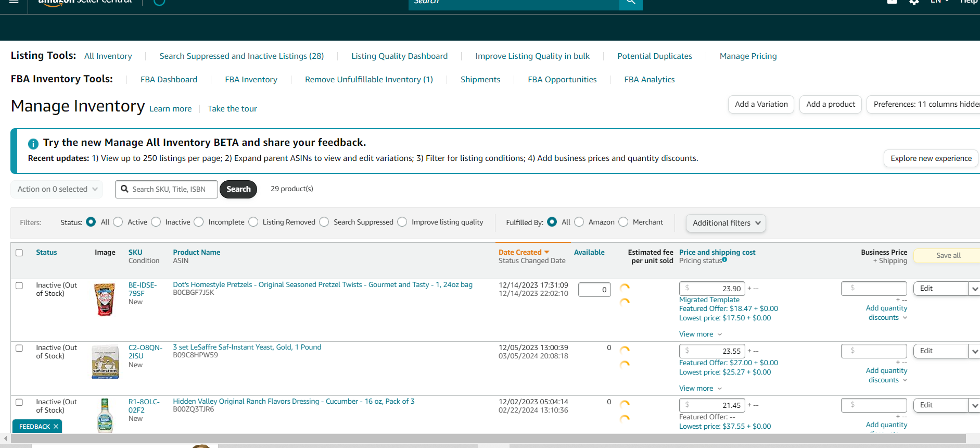Viewport: 980px width, 448px height.
Task: Click the bottom horizontal scrollbar
Action: [488, 439]
